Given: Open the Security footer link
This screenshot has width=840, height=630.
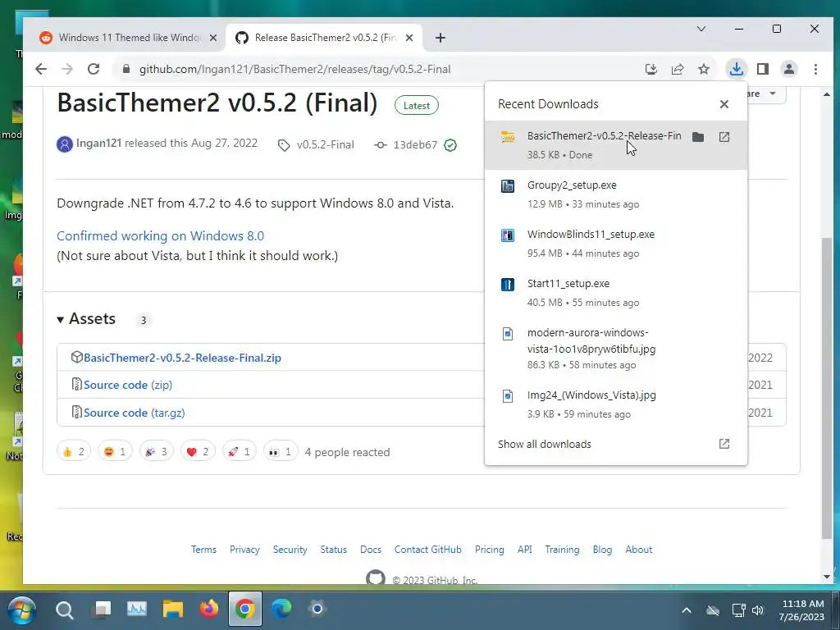Looking at the screenshot, I should coord(290,550).
